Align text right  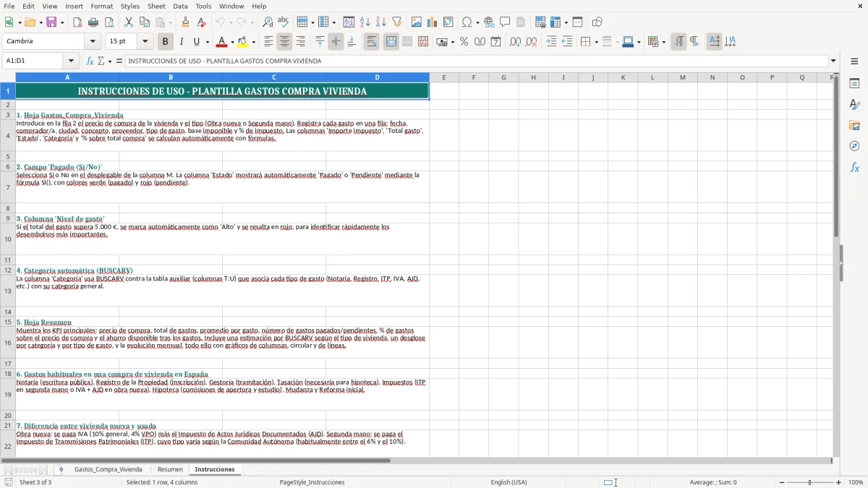pyautogui.click(x=300, y=42)
